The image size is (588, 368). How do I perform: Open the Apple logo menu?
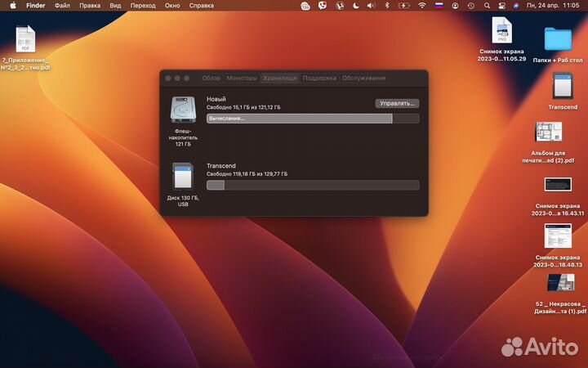(x=12, y=5)
